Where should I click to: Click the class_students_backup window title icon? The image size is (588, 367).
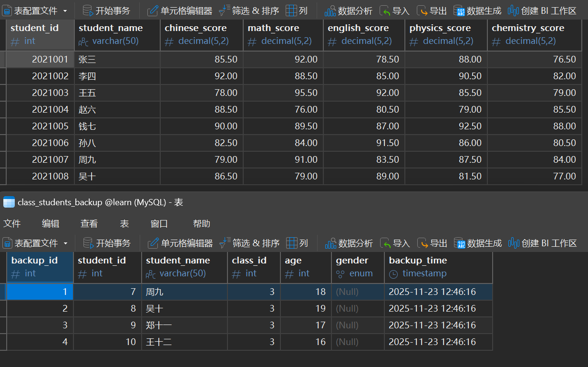click(9, 202)
